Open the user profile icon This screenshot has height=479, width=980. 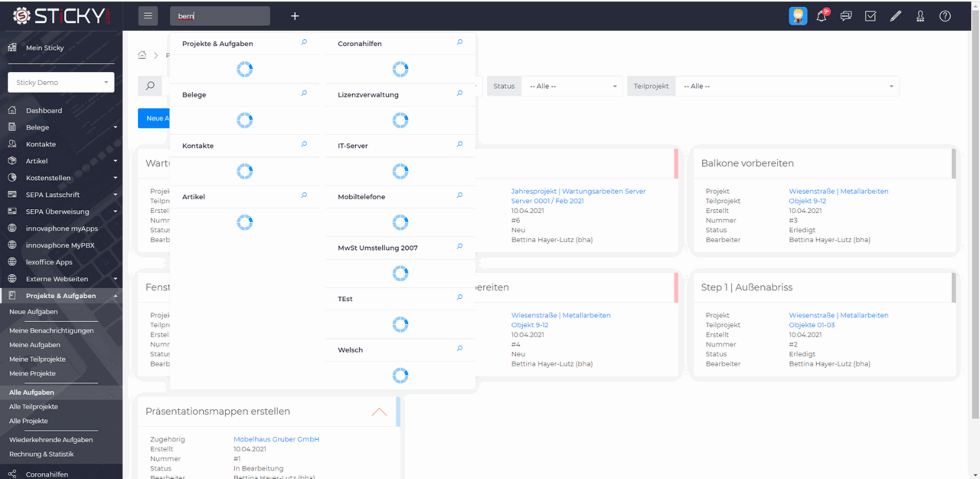coord(920,16)
